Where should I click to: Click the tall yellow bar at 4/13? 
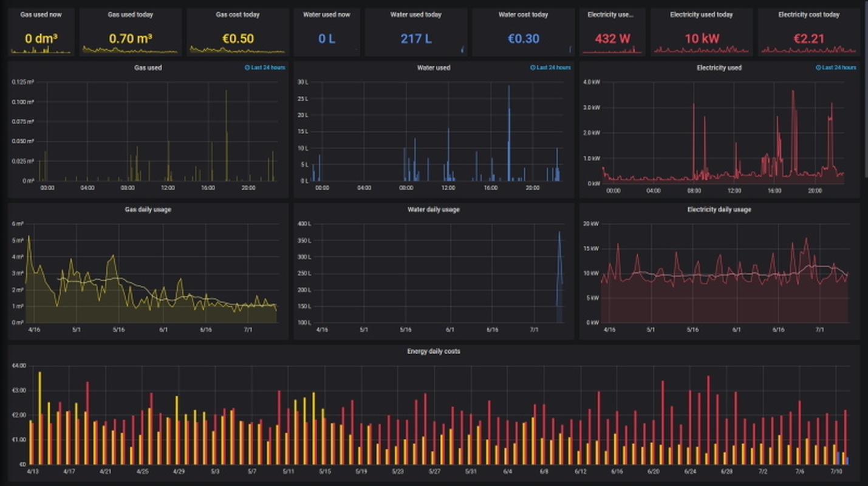[39, 418]
